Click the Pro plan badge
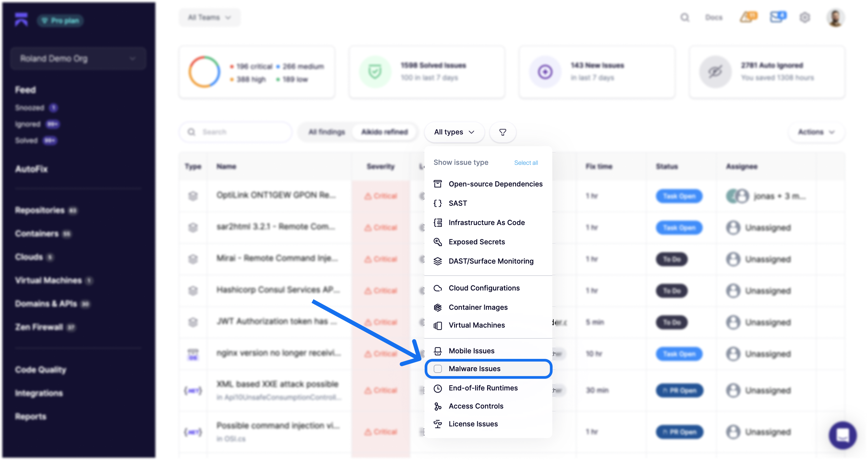This screenshot has height=460, width=868. (60, 20)
